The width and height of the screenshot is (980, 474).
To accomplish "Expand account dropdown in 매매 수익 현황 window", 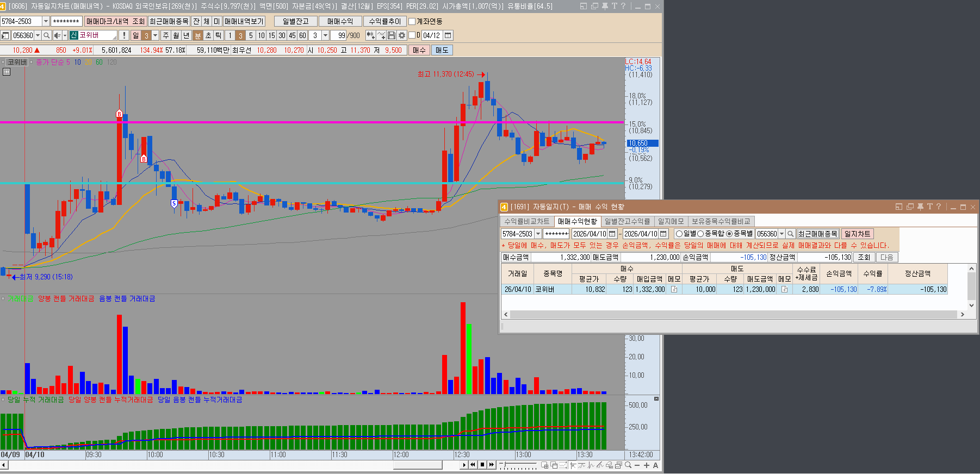I will 538,234.
